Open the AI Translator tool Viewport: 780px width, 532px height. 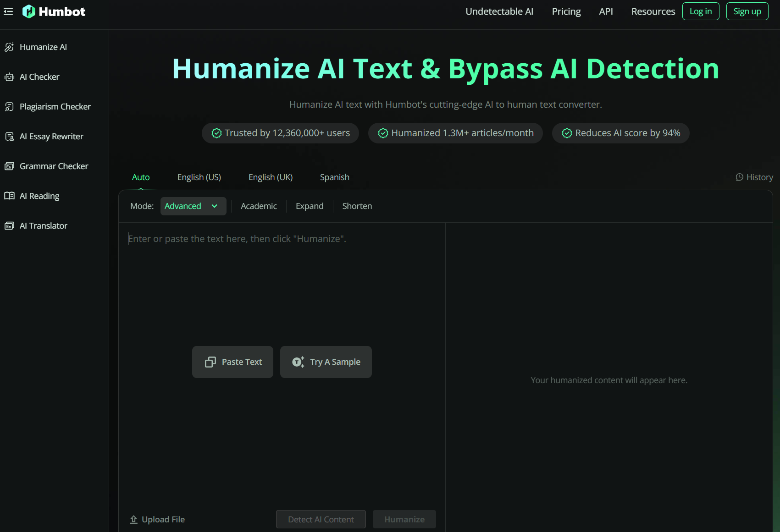coord(43,226)
